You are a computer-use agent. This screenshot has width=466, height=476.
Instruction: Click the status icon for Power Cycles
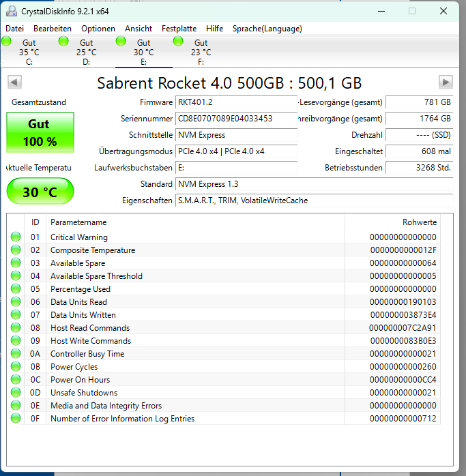(x=16, y=366)
